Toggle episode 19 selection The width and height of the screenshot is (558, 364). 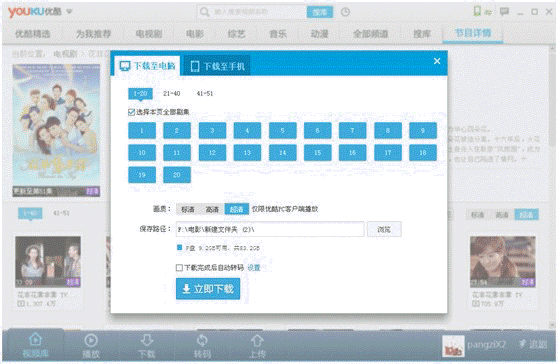142,175
